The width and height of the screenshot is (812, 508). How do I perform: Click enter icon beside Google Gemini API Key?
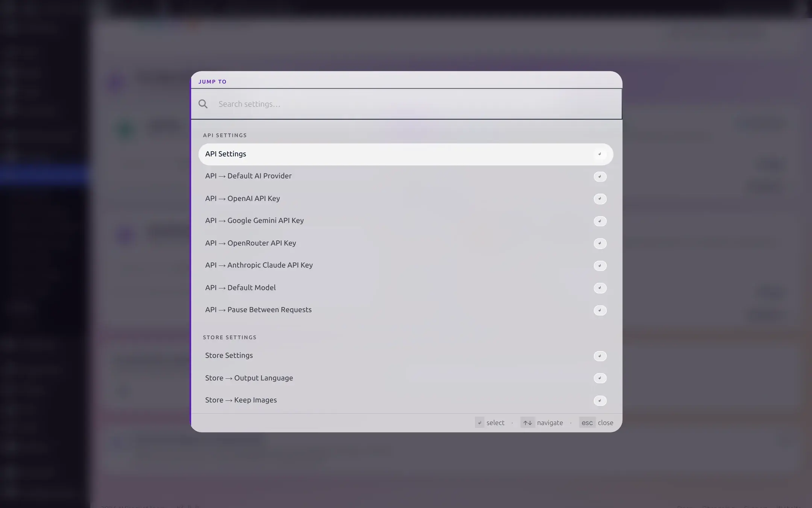coord(600,221)
